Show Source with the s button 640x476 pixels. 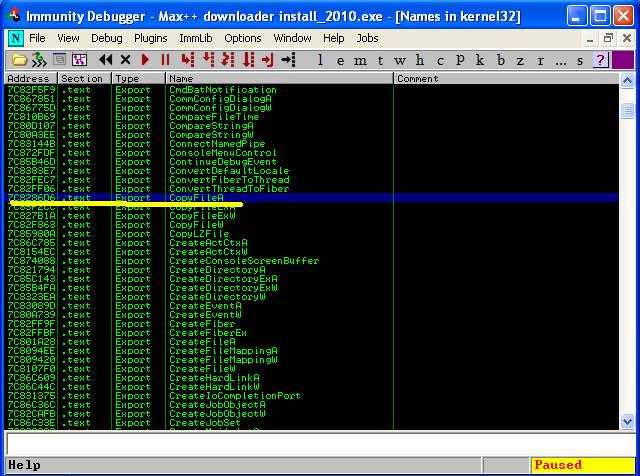580,60
